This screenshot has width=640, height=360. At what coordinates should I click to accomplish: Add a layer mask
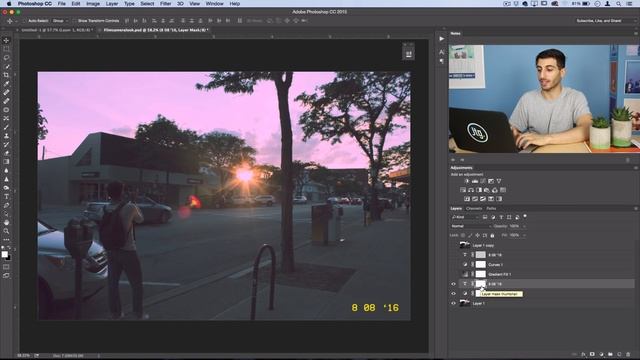592,354
